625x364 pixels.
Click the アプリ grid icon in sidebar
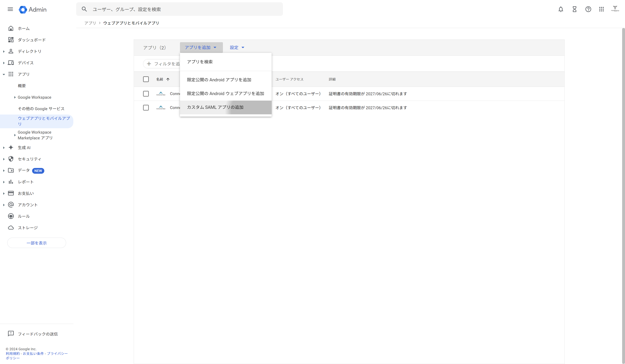coord(11,74)
